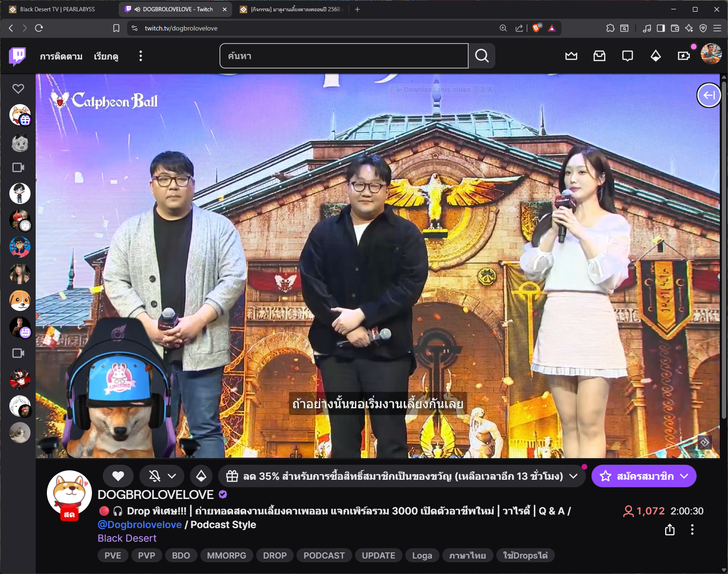Viewport: 728px width, 574px height.
Task: Open the notifications inbox icon
Action: [599, 56]
